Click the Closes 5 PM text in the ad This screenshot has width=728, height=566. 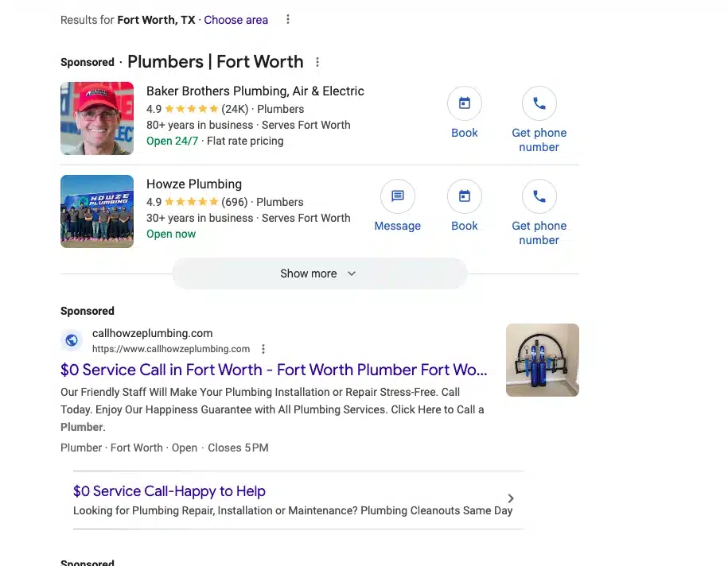tap(238, 448)
